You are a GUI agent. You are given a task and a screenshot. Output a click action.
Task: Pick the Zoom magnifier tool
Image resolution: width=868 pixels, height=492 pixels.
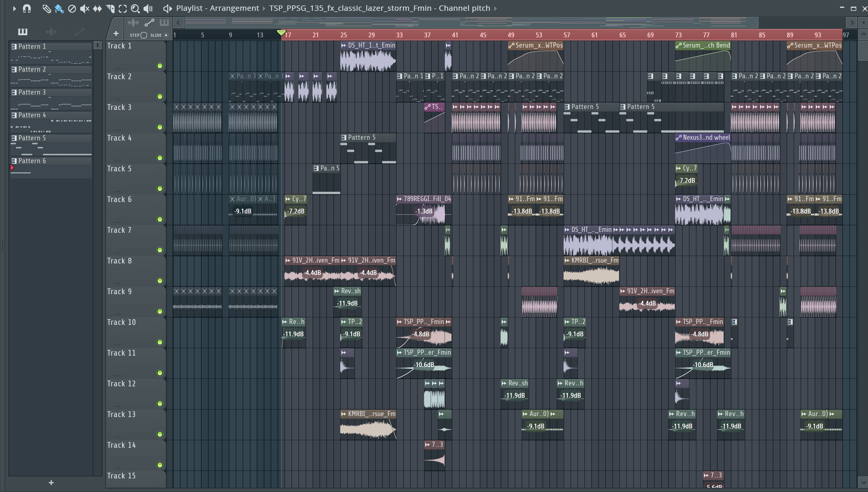point(135,8)
